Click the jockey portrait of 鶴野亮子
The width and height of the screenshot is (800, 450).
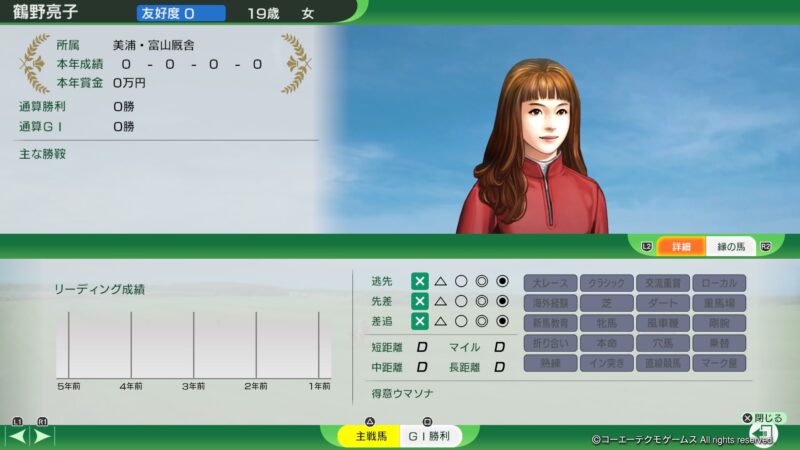(x=533, y=148)
